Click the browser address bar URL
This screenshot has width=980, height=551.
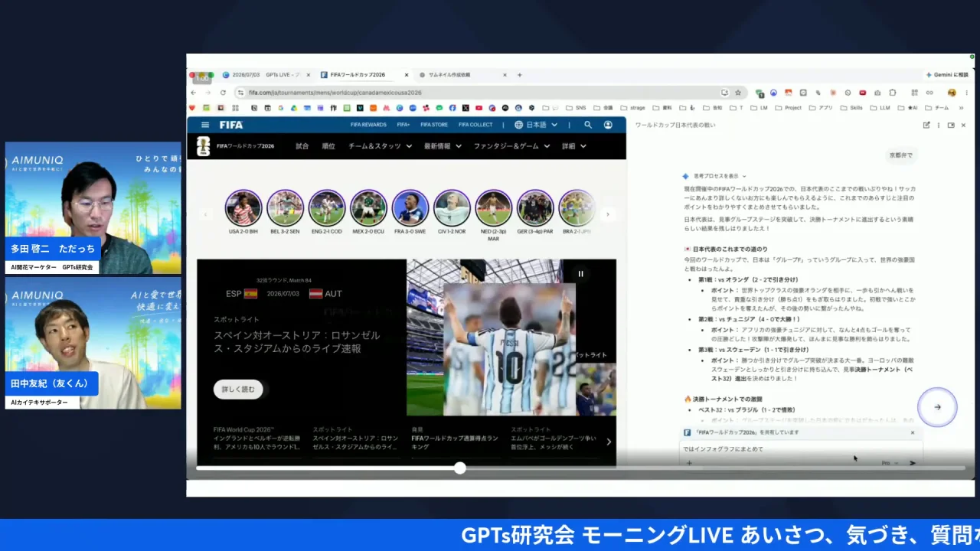point(335,93)
